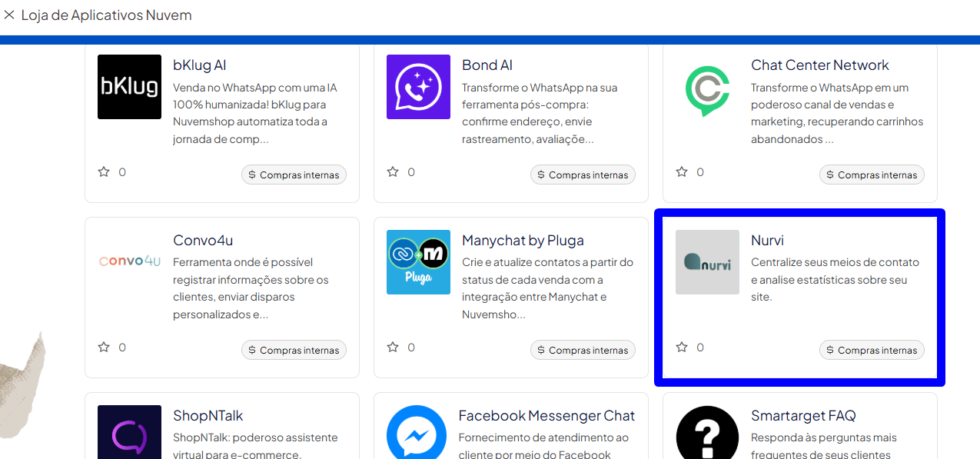Open the Manychat by Pluga logo
This screenshot has width=980, height=459.
pos(418,261)
